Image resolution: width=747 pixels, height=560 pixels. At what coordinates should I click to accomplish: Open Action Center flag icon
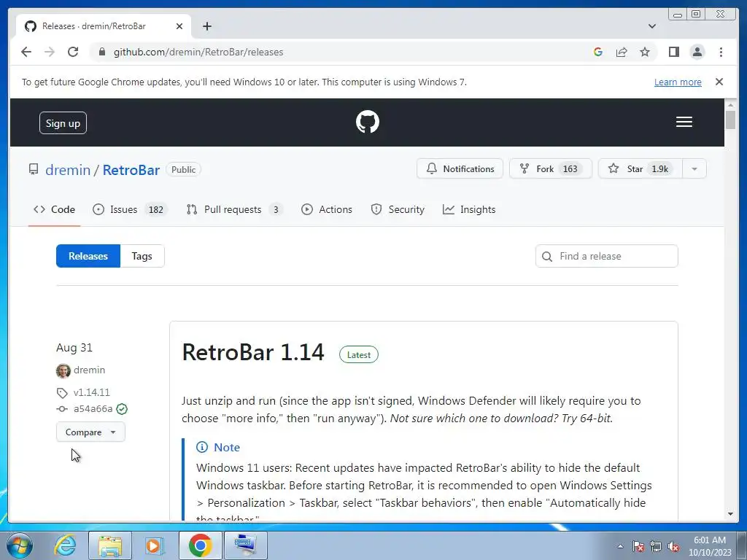(x=638, y=547)
